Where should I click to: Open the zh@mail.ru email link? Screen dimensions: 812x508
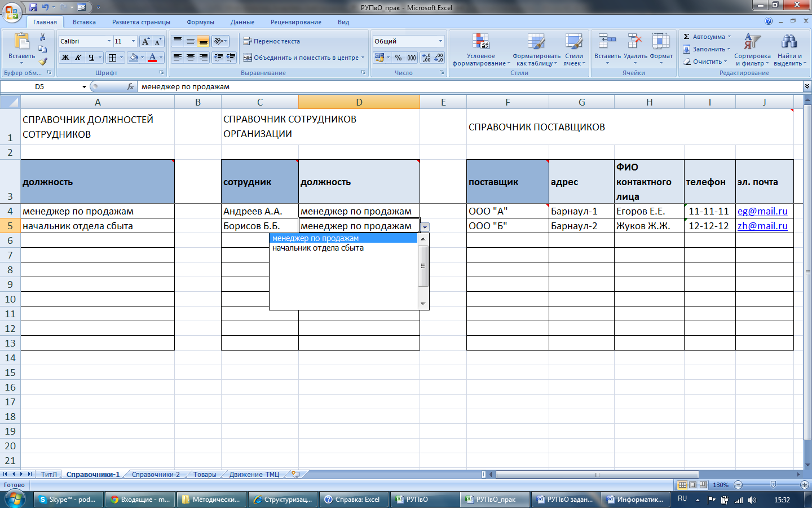(x=762, y=226)
